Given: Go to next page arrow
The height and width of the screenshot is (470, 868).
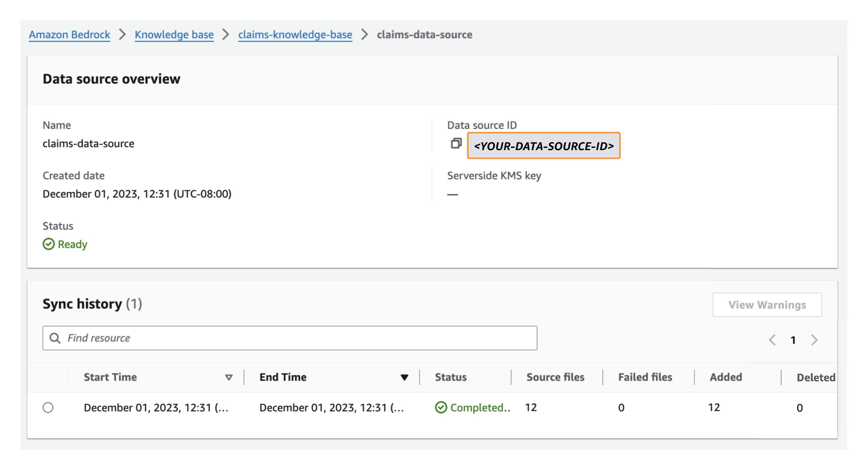Looking at the screenshot, I should tap(815, 340).
